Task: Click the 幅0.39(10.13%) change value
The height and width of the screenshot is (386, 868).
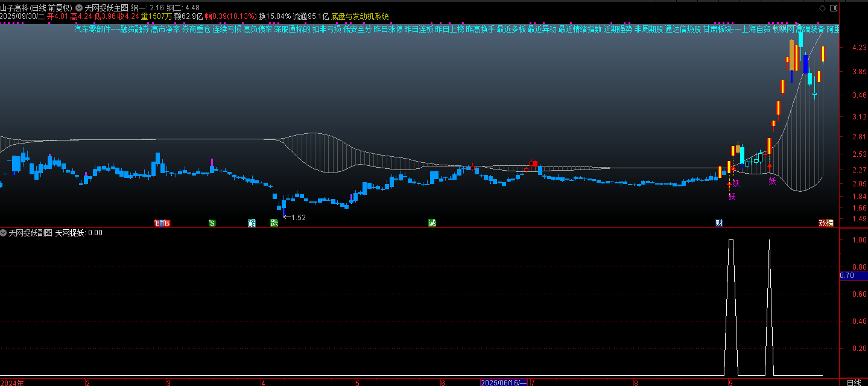Action: click(230, 16)
